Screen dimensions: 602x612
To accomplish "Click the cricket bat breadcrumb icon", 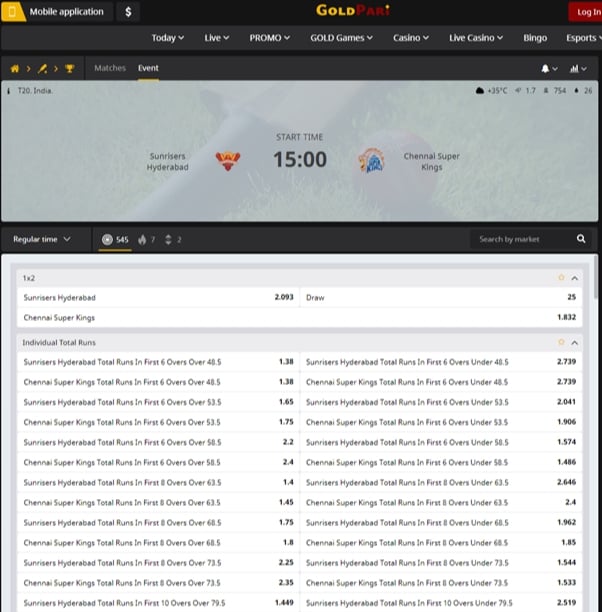I will click(42, 69).
